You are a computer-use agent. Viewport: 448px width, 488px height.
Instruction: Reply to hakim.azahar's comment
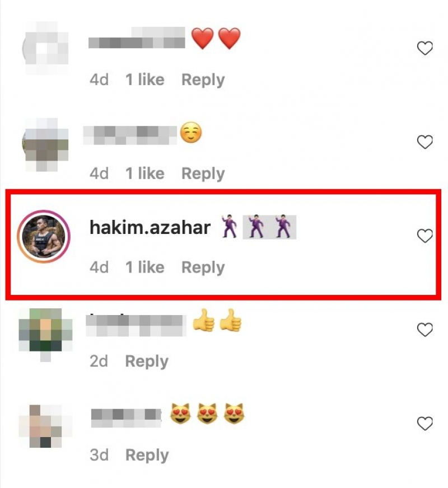coord(203,268)
